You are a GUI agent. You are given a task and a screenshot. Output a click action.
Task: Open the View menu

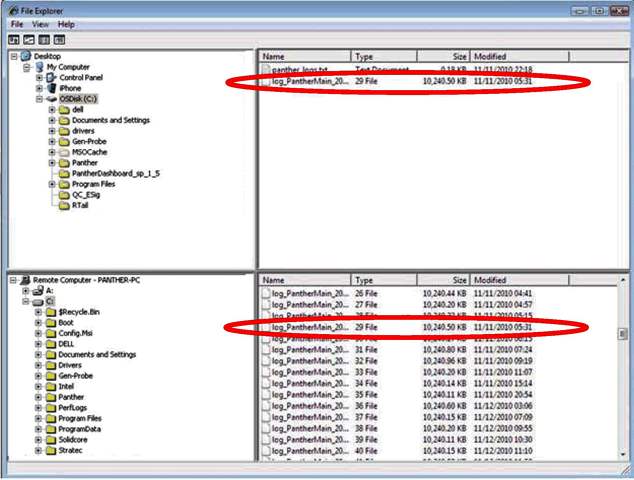pyautogui.click(x=40, y=23)
